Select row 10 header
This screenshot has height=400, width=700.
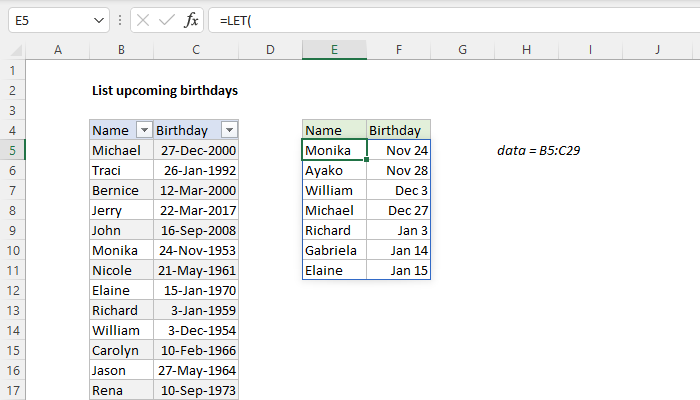(12, 250)
